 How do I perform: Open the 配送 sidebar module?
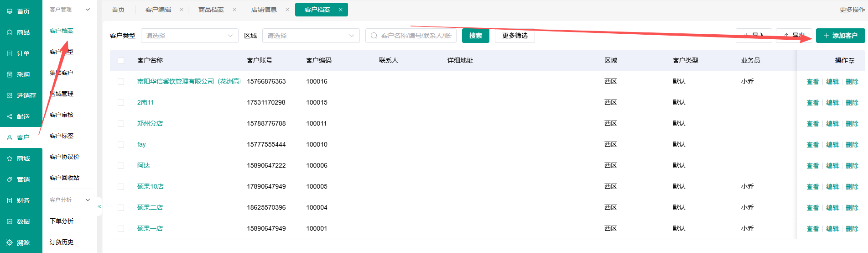tap(21, 116)
